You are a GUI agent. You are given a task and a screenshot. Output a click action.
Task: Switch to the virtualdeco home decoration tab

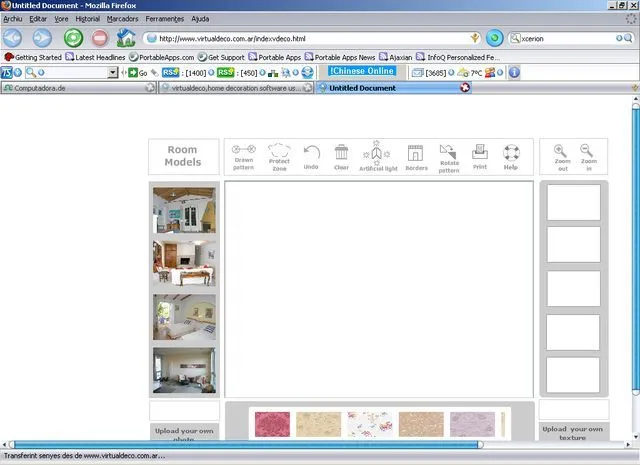click(236, 88)
